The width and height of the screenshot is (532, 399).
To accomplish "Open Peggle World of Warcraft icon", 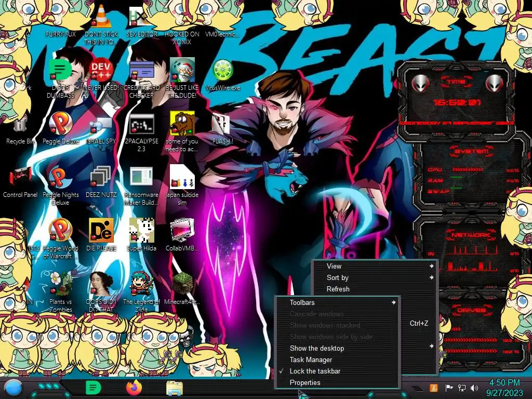I will pyautogui.click(x=60, y=239).
